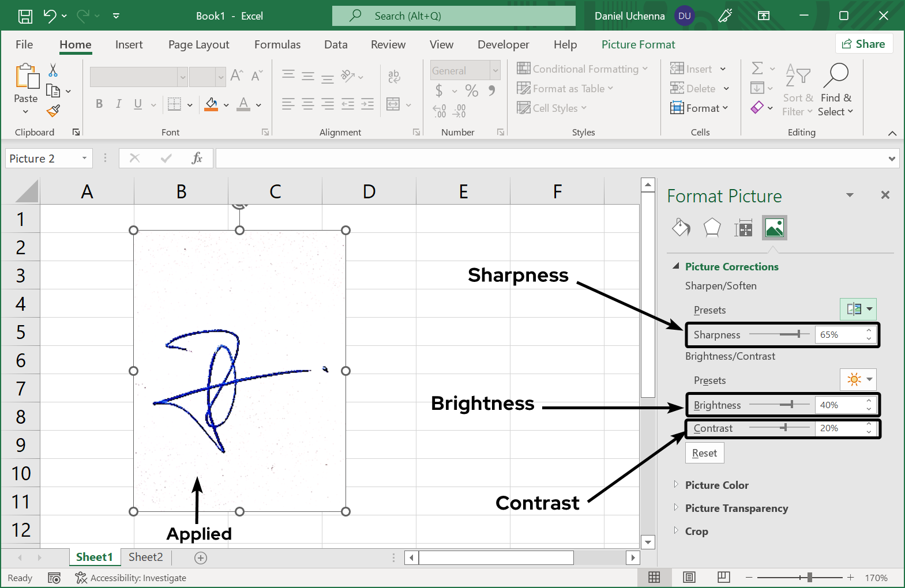Image resolution: width=905 pixels, height=588 pixels.
Task: Switch to Page Break Preview view
Action: click(723, 577)
